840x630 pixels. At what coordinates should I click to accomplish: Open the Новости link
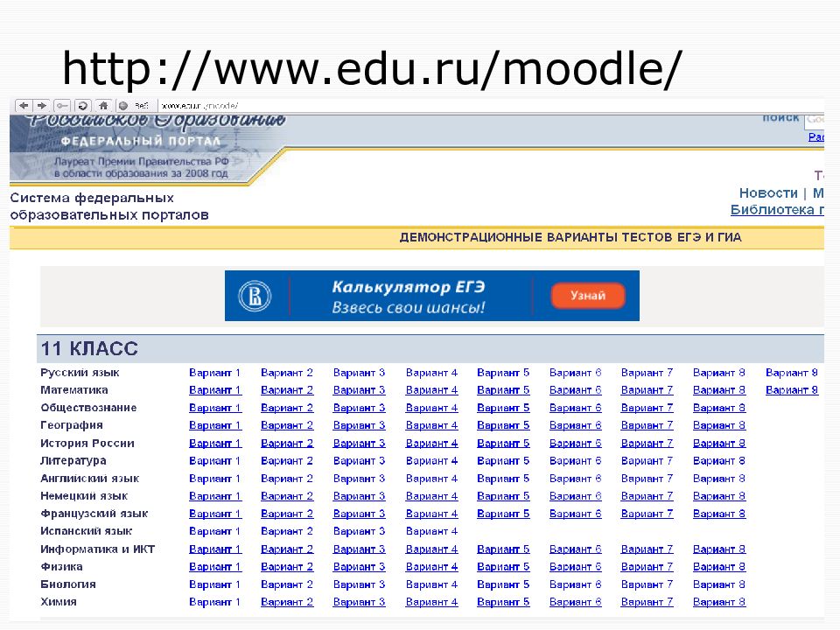pos(767,192)
